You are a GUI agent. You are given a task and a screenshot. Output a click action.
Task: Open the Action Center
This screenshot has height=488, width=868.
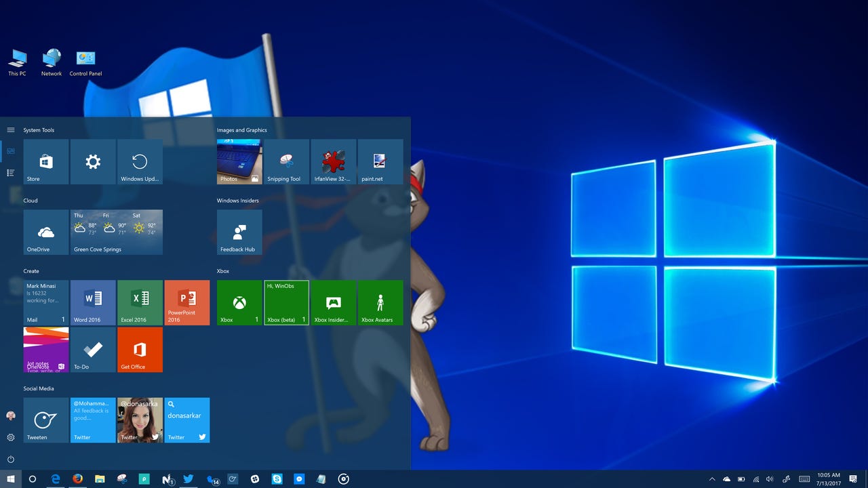(853, 479)
